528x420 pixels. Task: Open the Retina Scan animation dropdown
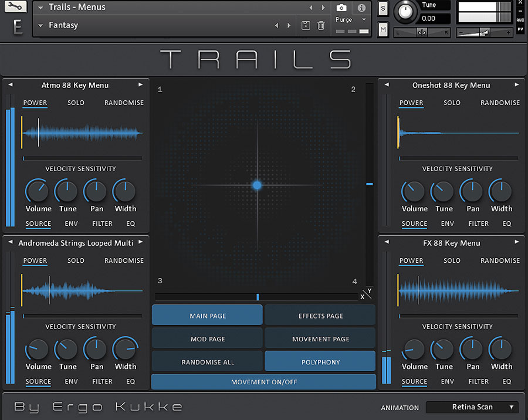[x=472, y=407]
